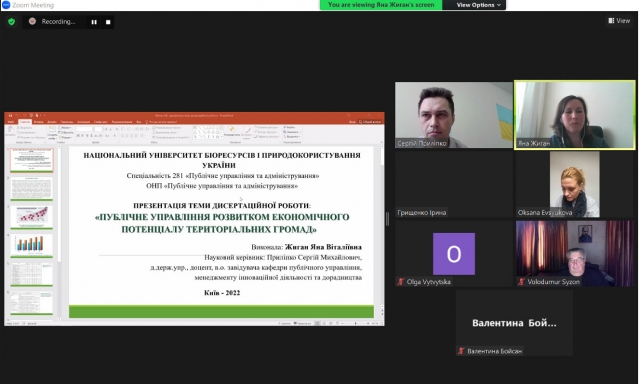Click the red Recording indicator icon
The height and width of the screenshot is (384, 640).
(x=32, y=21)
